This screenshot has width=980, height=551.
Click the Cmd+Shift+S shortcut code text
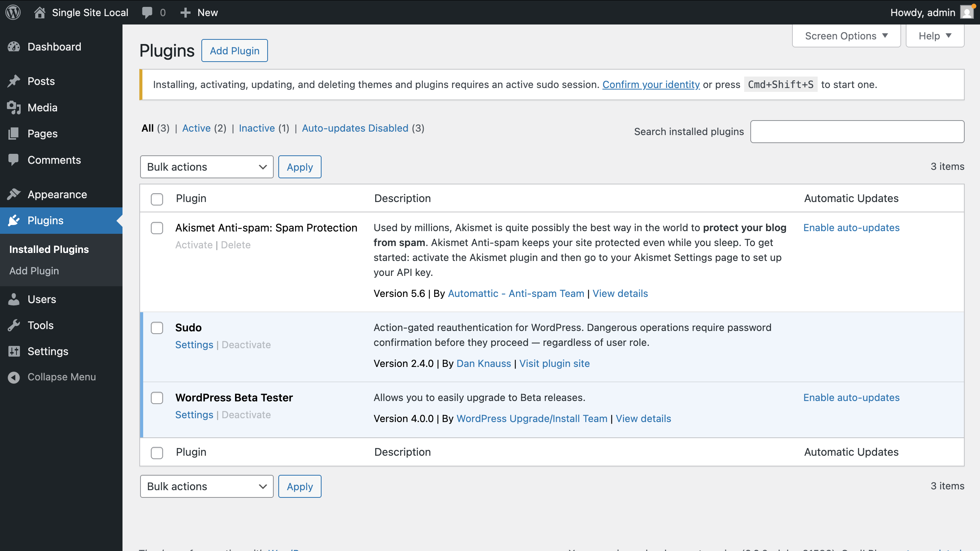[x=781, y=85]
